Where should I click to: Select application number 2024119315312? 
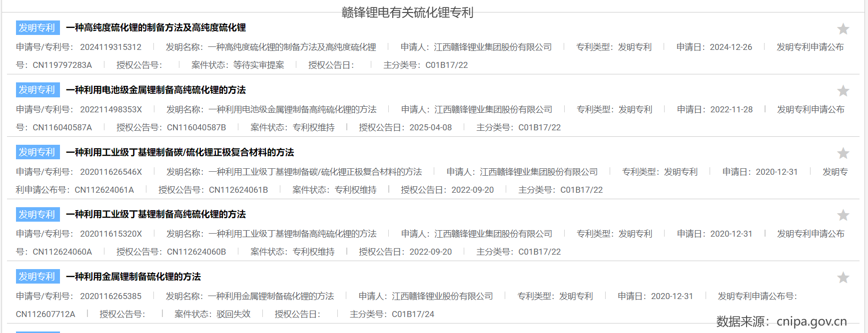point(111,47)
